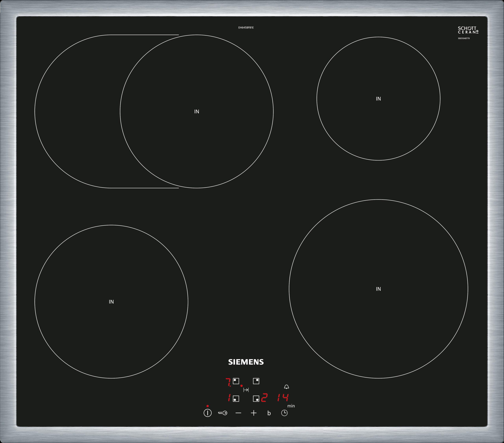Viewport: 504px width, 443px height.
Task: Select the rear-right hotplate selector square
Action: 256,381
